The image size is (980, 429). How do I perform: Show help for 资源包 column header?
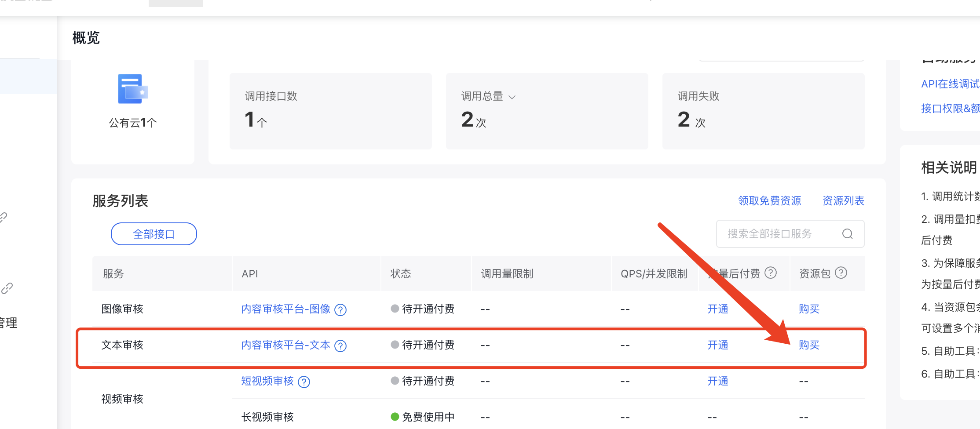coord(841,273)
